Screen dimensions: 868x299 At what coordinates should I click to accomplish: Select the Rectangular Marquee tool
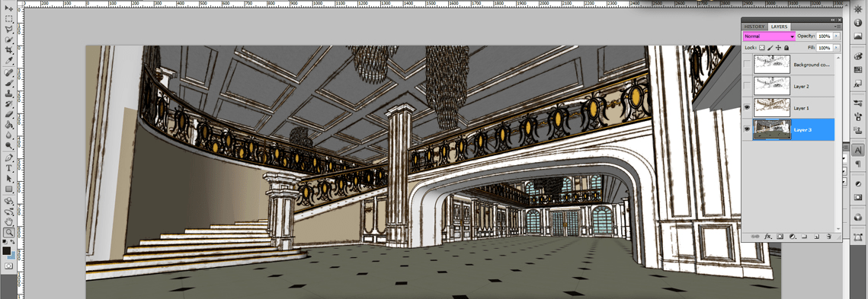coord(9,18)
